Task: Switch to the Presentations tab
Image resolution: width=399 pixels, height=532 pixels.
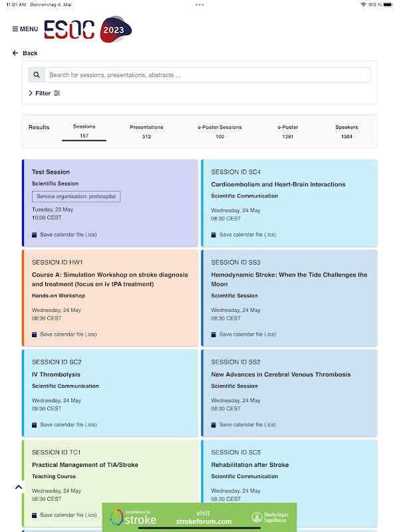Action: click(146, 131)
